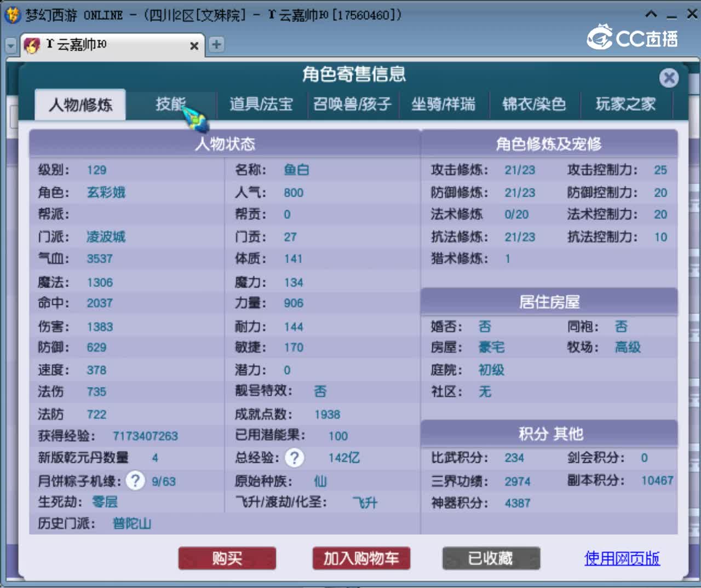The height and width of the screenshot is (588, 701).
Task: Click the help icon beside 月饼粽子机缘
Action: click(x=135, y=481)
